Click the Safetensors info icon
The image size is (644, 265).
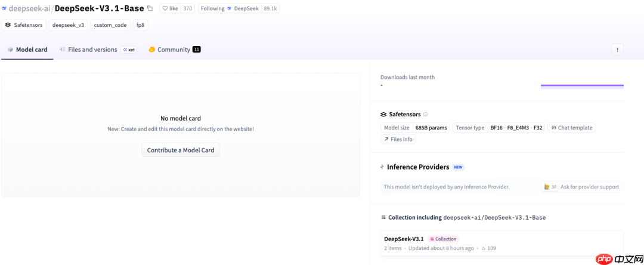pyautogui.click(x=425, y=115)
